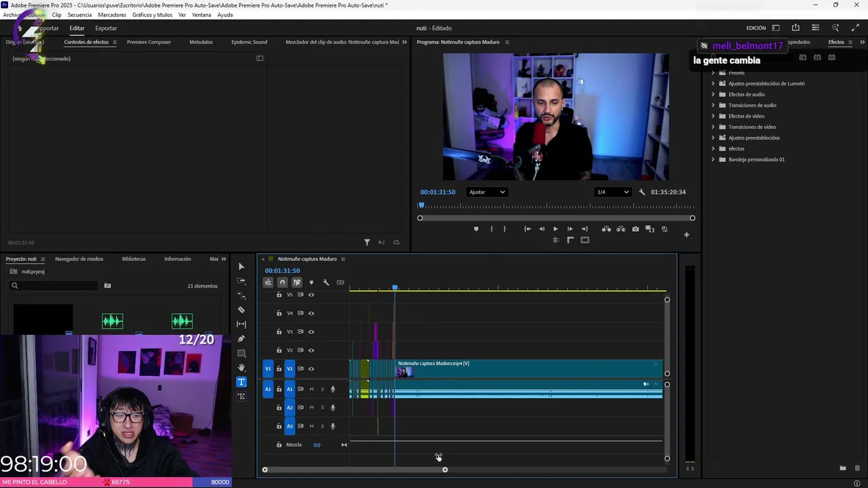Select the Ripple Edit tool
This screenshot has height=488, width=868.
(x=241, y=296)
